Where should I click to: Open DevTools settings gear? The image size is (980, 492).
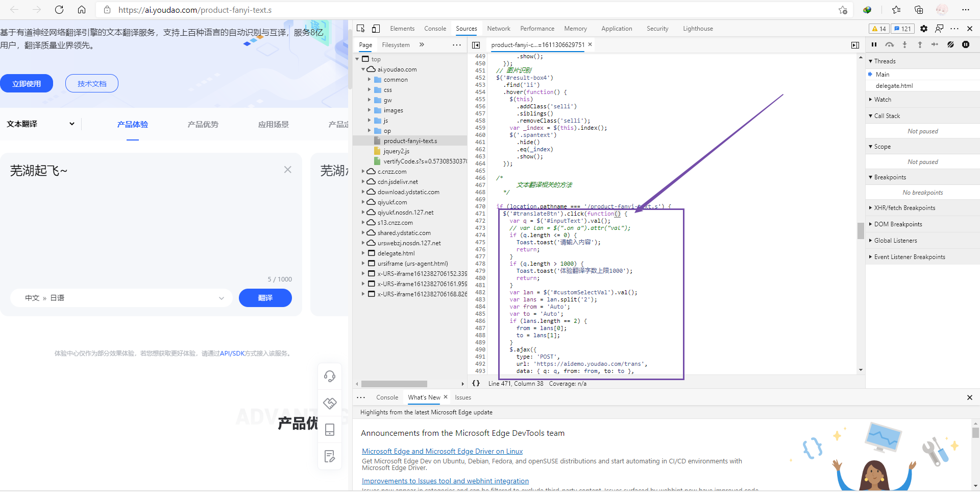click(924, 29)
